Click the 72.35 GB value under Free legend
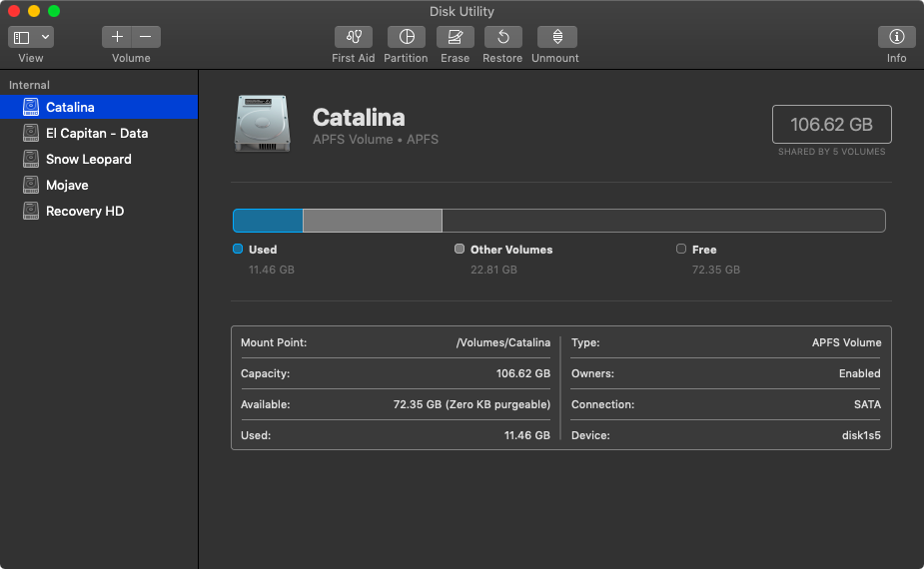Image resolution: width=924 pixels, height=569 pixels. (x=716, y=270)
